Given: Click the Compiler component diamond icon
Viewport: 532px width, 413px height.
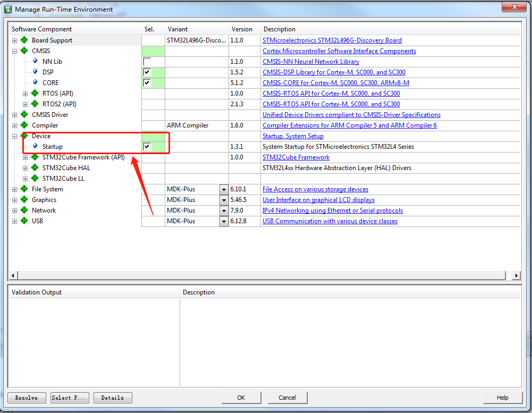Looking at the screenshot, I should [x=24, y=125].
